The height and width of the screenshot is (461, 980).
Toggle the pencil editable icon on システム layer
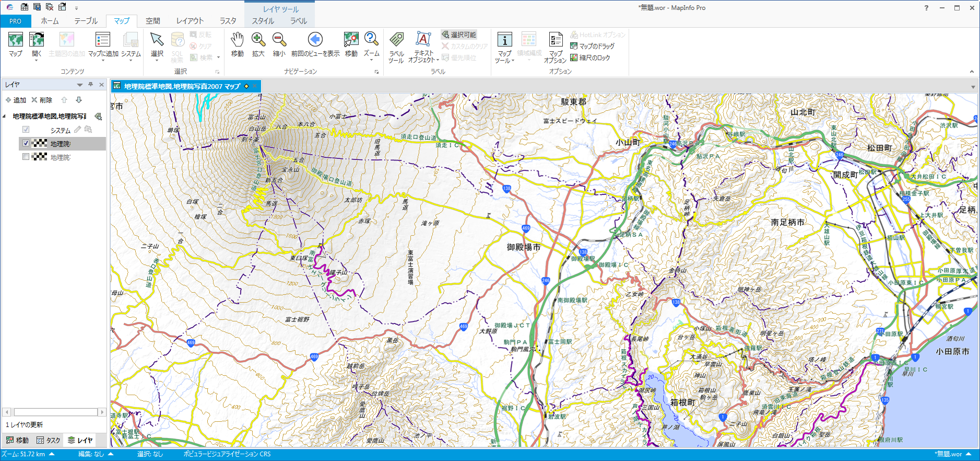coord(77,129)
